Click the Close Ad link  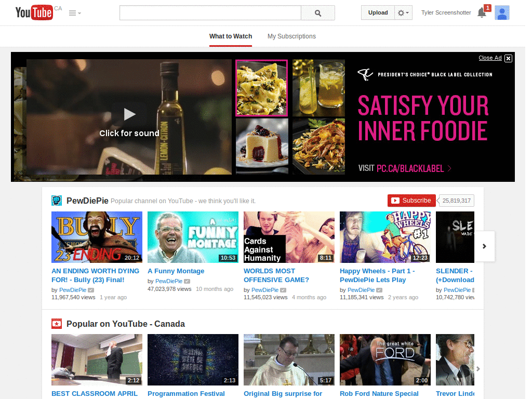click(x=490, y=58)
